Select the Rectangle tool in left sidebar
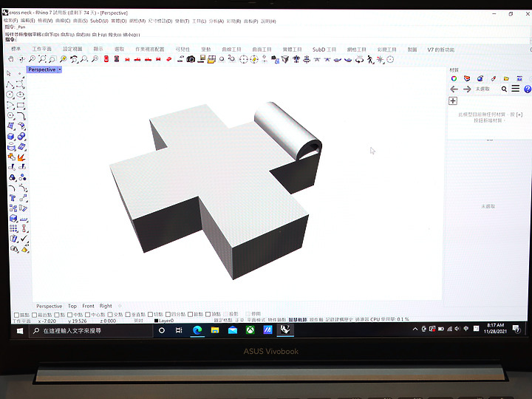The height and width of the screenshot is (399, 532). coord(21,106)
